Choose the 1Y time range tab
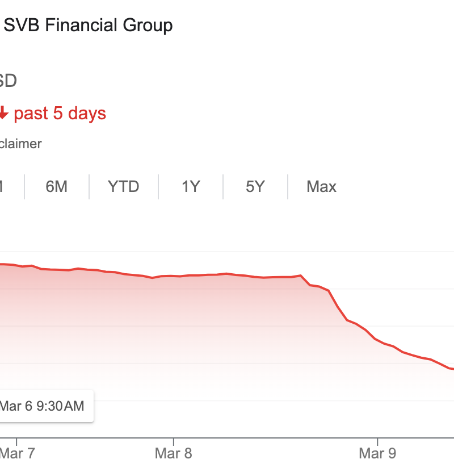 tap(191, 186)
